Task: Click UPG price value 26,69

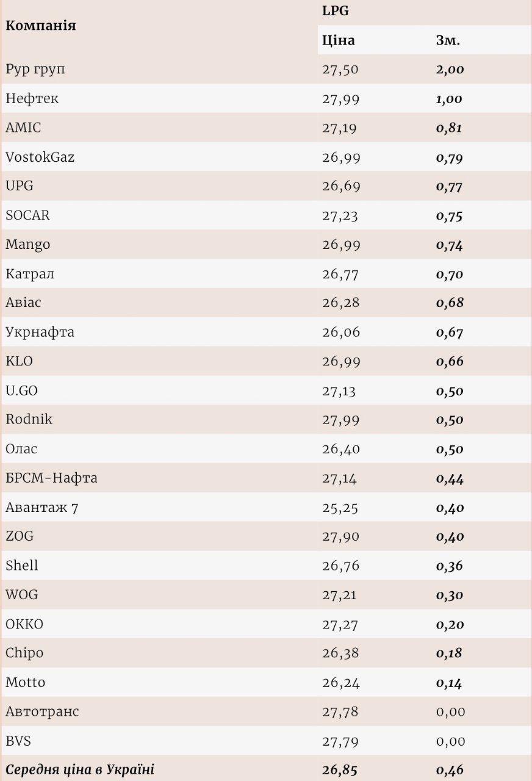Action: click(341, 186)
